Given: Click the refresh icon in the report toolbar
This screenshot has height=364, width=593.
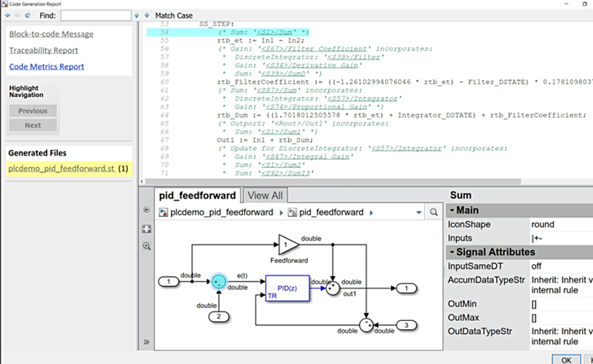Looking at the screenshot, I should point(28,15).
